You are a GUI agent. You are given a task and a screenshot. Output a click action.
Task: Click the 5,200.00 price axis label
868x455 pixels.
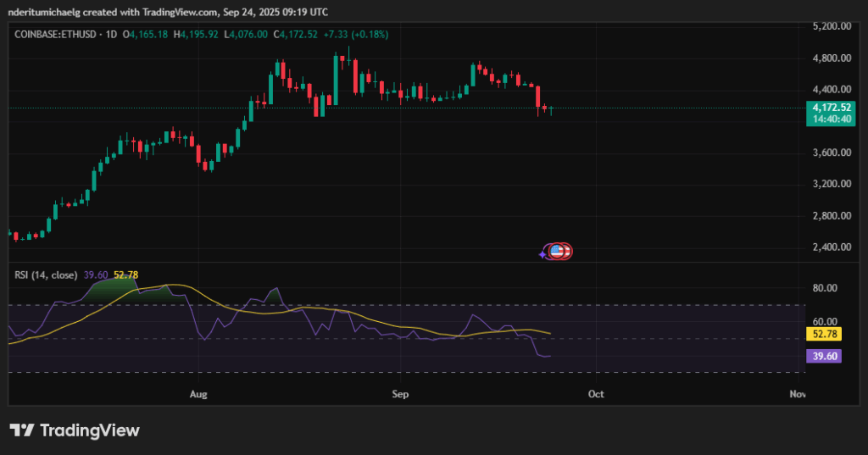tap(832, 26)
